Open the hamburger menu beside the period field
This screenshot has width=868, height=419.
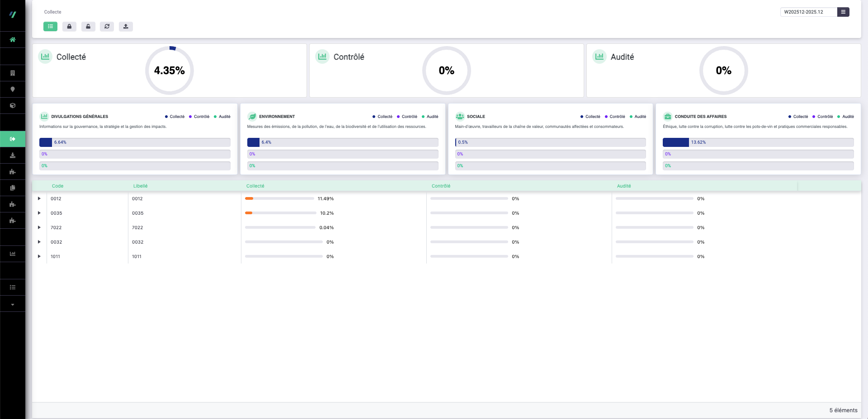843,12
